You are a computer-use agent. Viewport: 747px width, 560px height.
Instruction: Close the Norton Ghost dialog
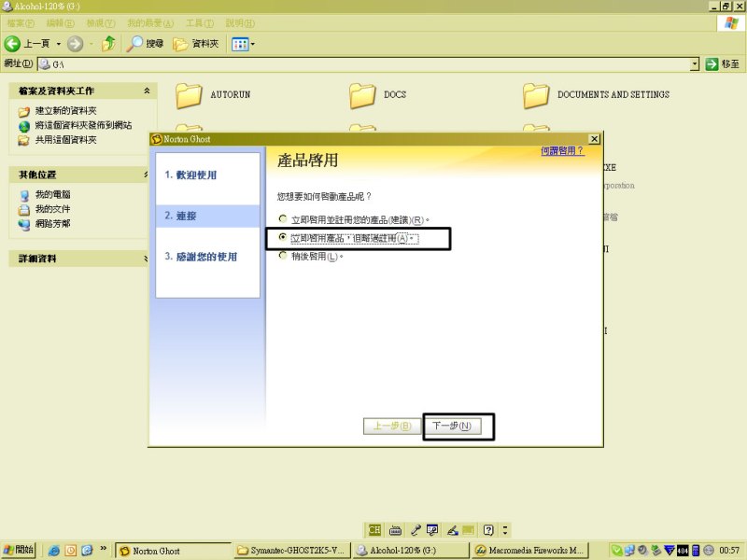click(x=594, y=139)
